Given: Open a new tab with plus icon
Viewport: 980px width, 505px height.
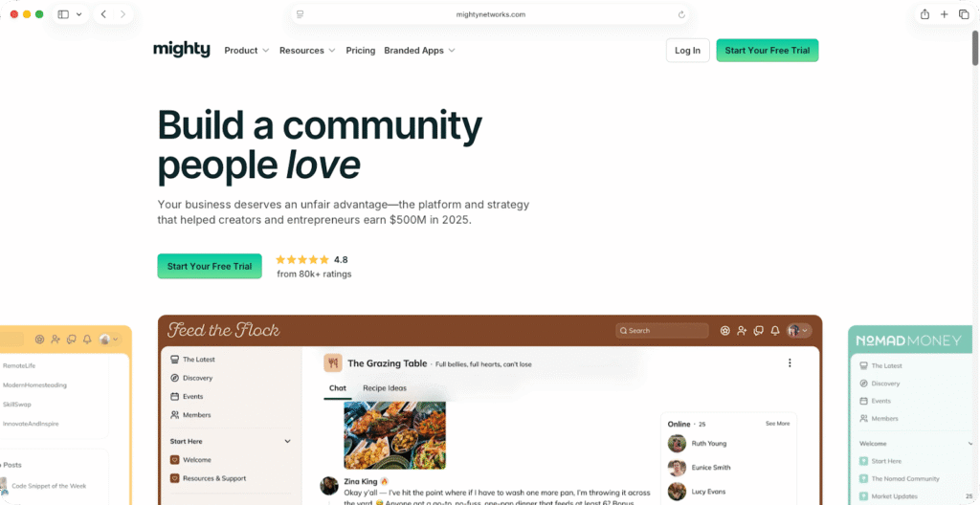Looking at the screenshot, I should pyautogui.click(x=945, y=14).
